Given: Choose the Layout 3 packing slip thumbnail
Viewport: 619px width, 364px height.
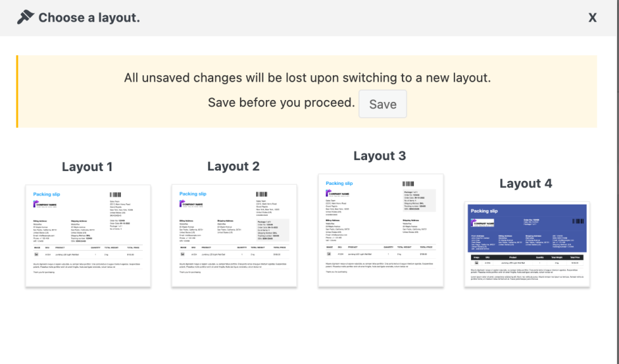Looking at the screenshot, I should pos(380,230).
